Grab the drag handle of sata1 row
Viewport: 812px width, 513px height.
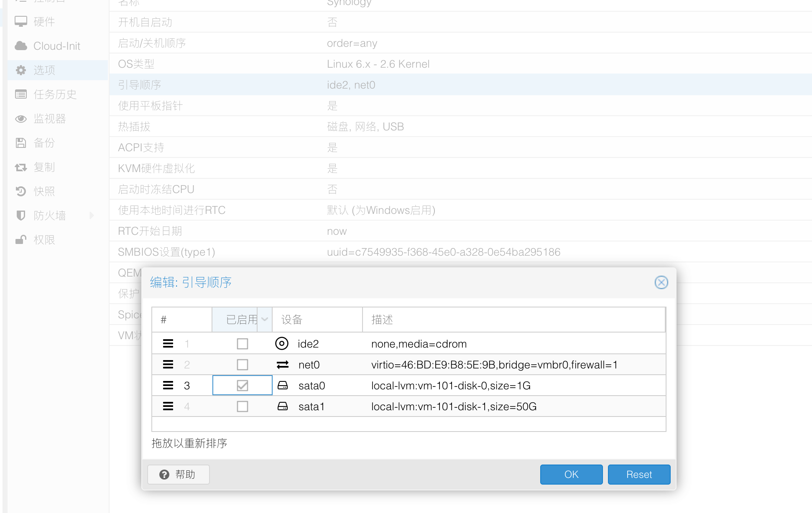[168, 406]
